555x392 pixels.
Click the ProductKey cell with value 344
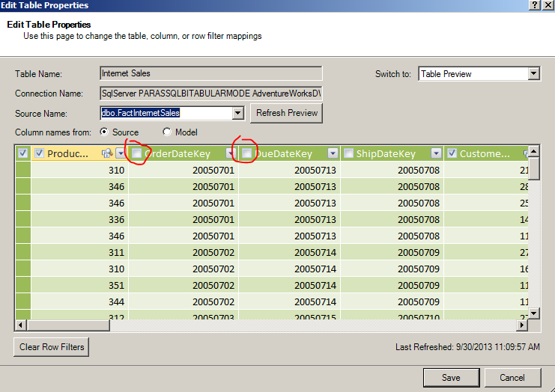(79, 302)
